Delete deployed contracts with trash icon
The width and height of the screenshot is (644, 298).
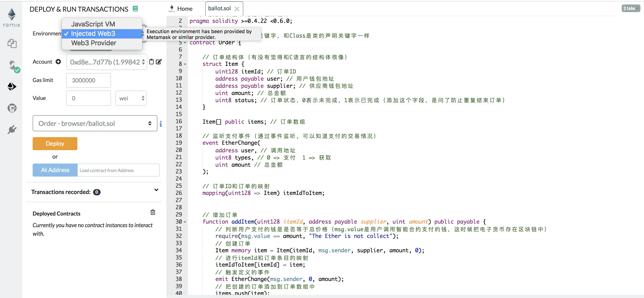(153, 212)
